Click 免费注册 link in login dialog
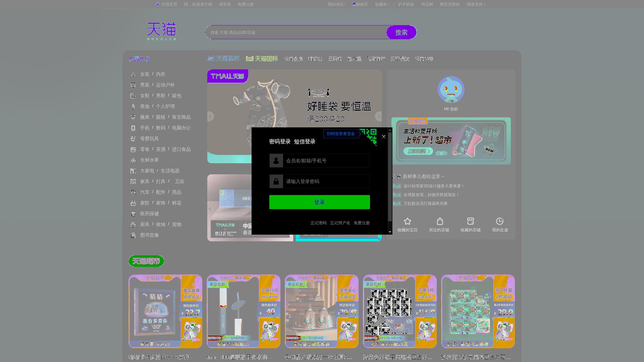The width and height of the screenshot is (644, 362). click(362, 223)
